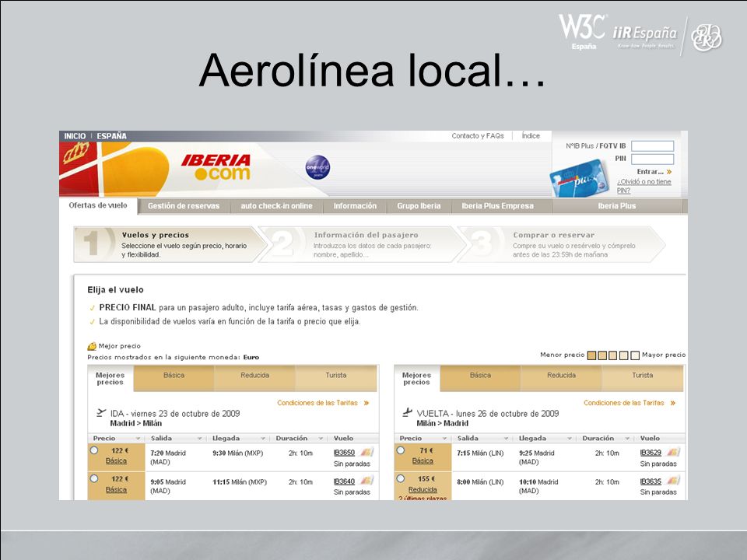Click the Mejor precio legend icon
This screenshot has width=747, height=560.
point(92,346)
